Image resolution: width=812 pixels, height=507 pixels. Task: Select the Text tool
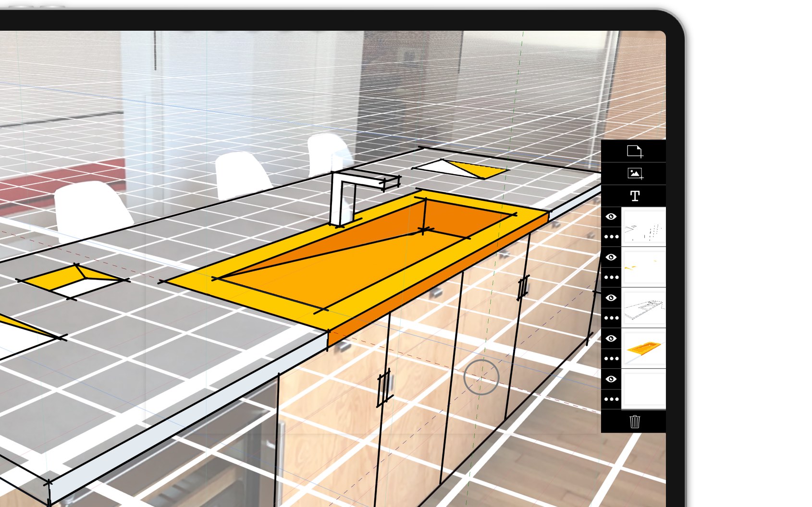(634, 196)
